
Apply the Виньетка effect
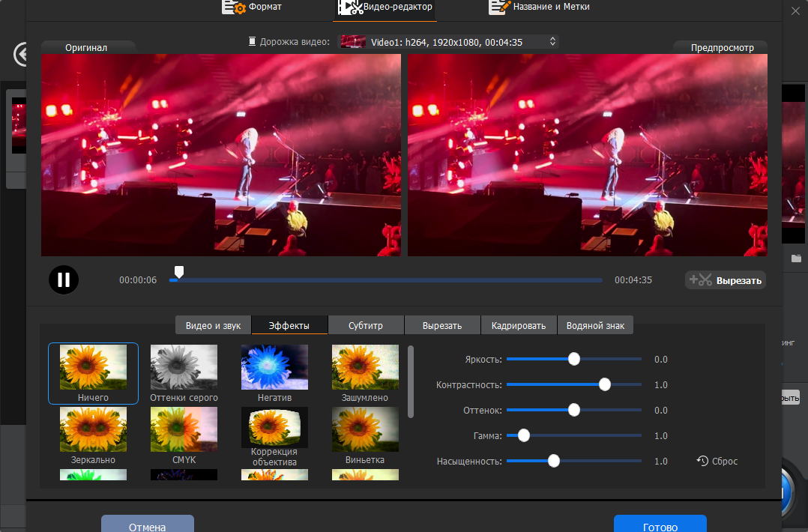point(365,435)
